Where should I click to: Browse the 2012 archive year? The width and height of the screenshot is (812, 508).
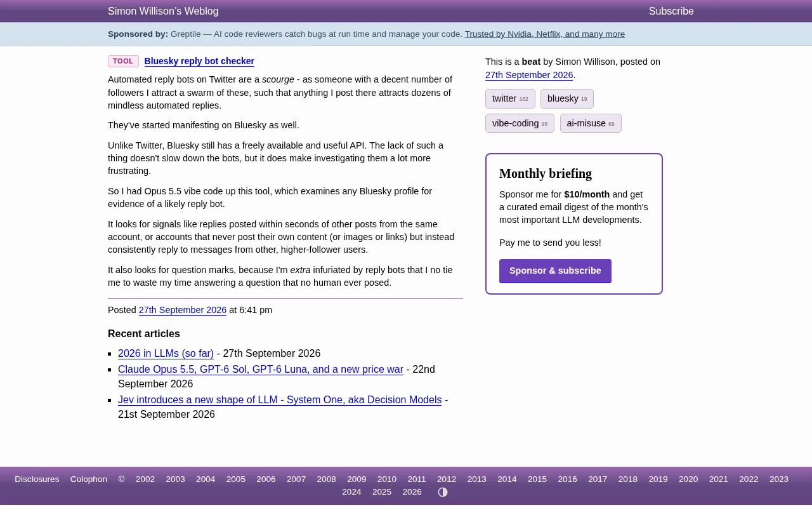point(447,479)
